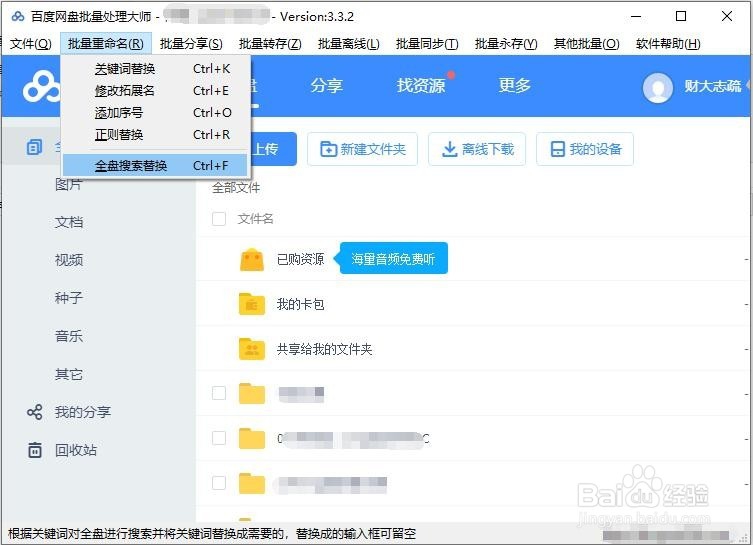The width and height of the screenshot is (753, 545).
Task: Open the 音乐 category in sidebar
Action: [69, 336]
